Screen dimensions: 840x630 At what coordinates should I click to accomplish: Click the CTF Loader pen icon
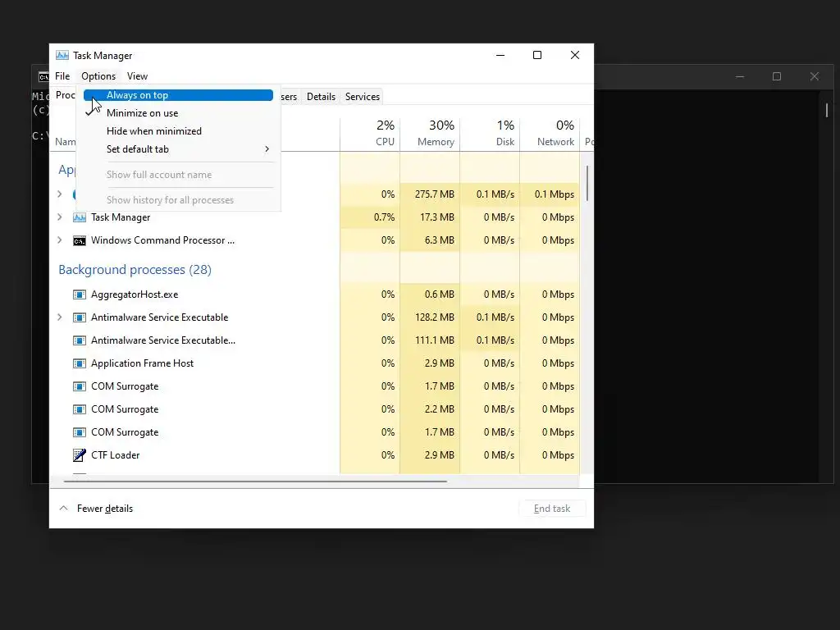click(x=80, y=455)
